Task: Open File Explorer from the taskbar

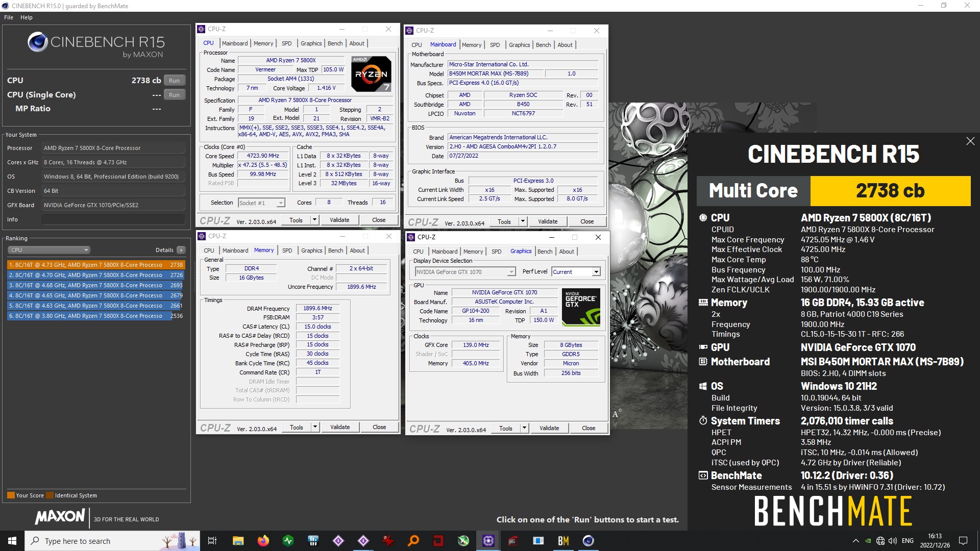Action: coord(238,541)
